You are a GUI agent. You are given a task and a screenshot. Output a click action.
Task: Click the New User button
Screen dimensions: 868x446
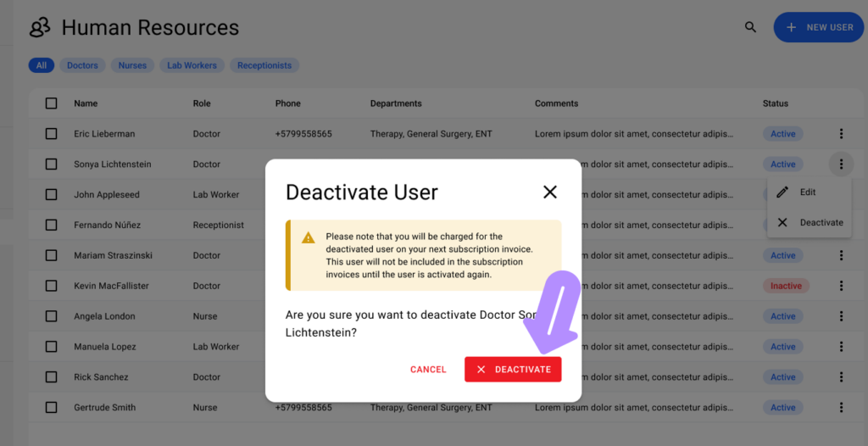(x=821, y=27)
